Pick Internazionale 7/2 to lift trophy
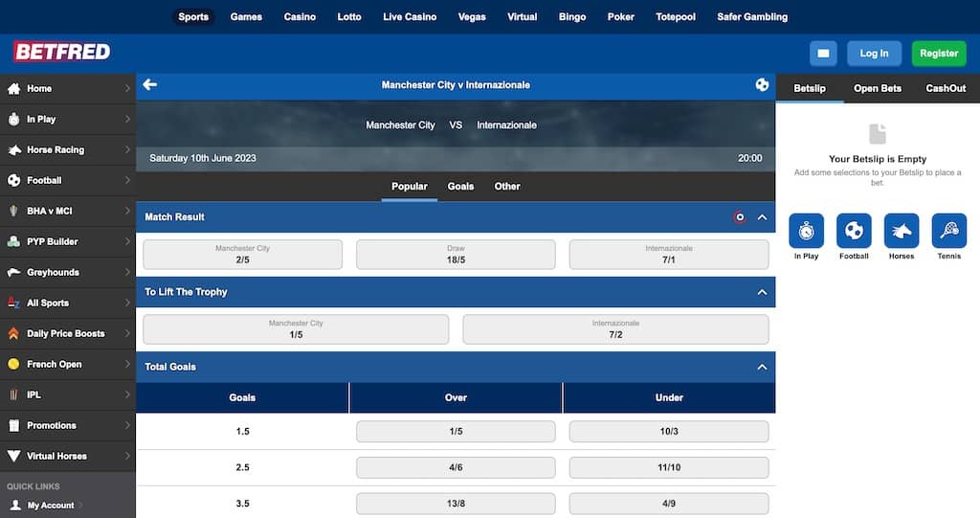980x518 pixels. pos(615,329)
